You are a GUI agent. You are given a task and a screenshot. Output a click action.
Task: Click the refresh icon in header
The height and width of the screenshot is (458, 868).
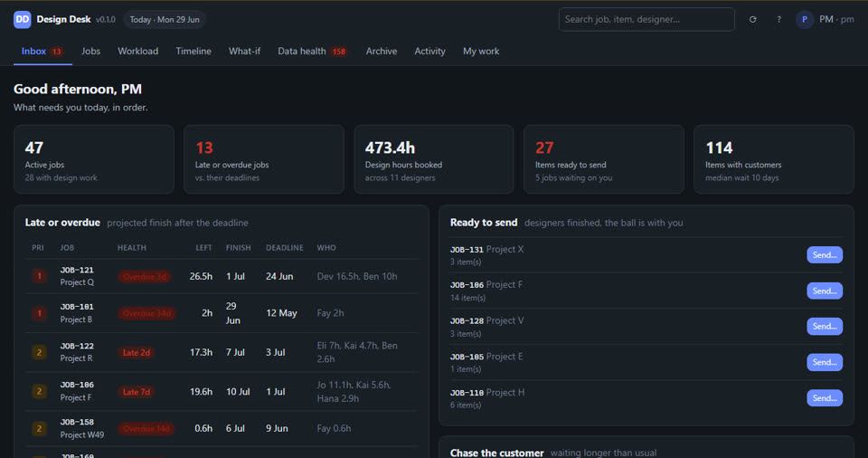click(x=753, y=19)
